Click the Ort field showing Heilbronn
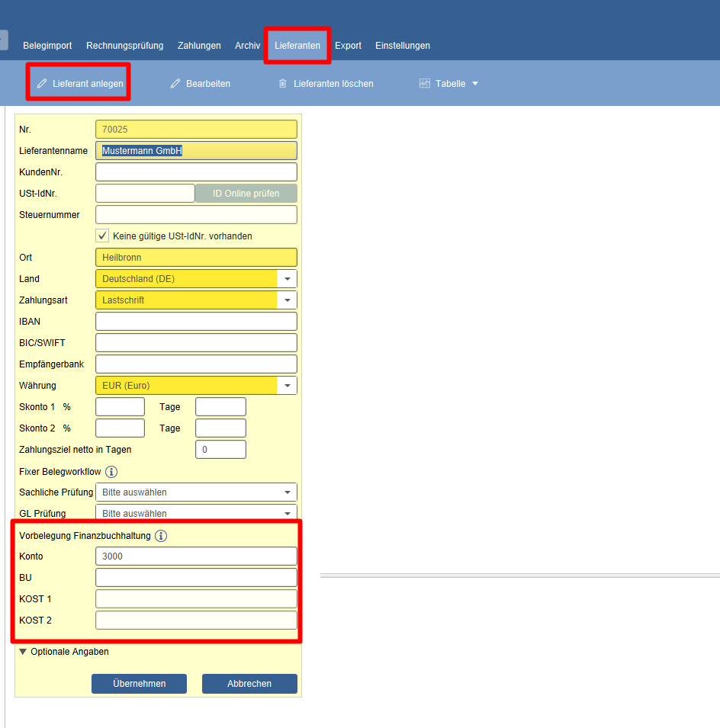This screenshot has height=728, width=720. (196, 257)
